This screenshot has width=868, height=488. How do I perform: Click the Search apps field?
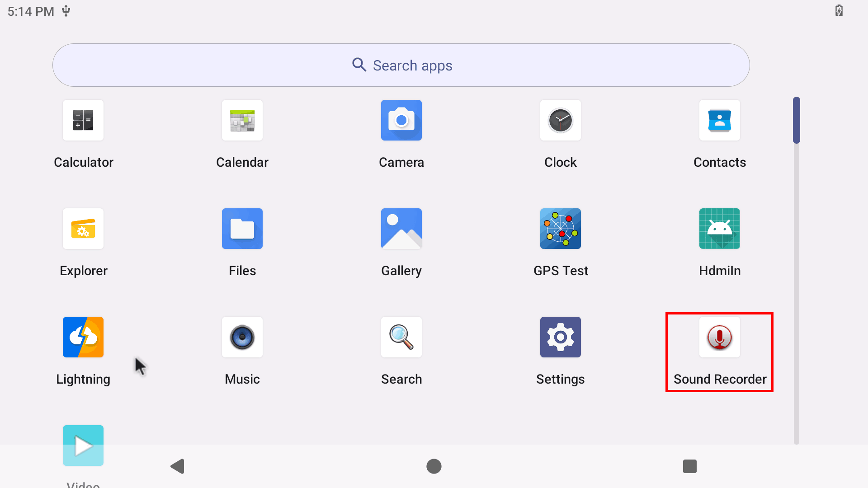click(x=401, y=65)
